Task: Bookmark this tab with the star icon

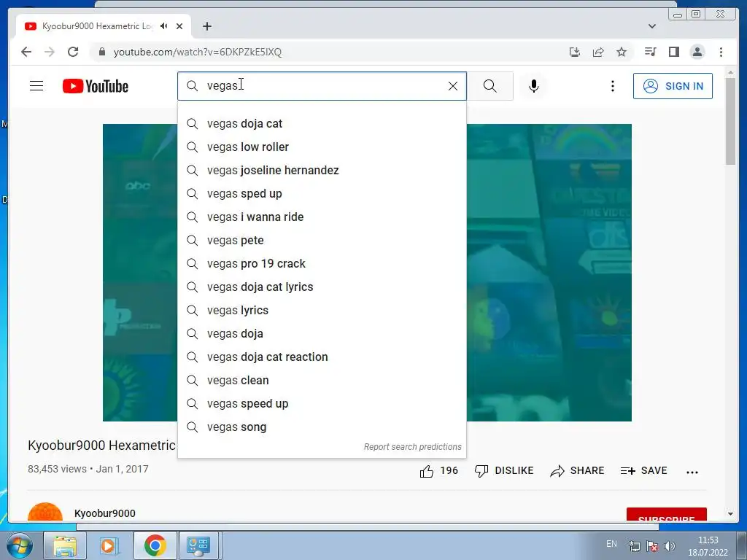Action: tap(622, 52)
